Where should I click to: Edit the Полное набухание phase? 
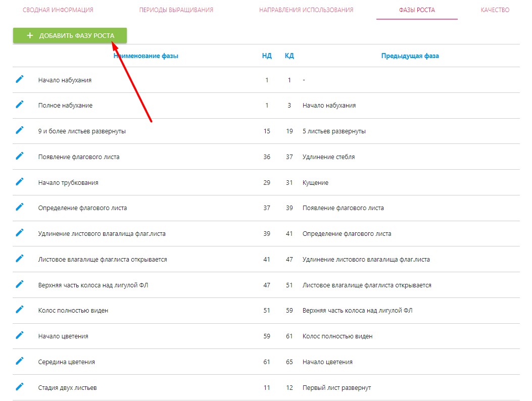20,105
